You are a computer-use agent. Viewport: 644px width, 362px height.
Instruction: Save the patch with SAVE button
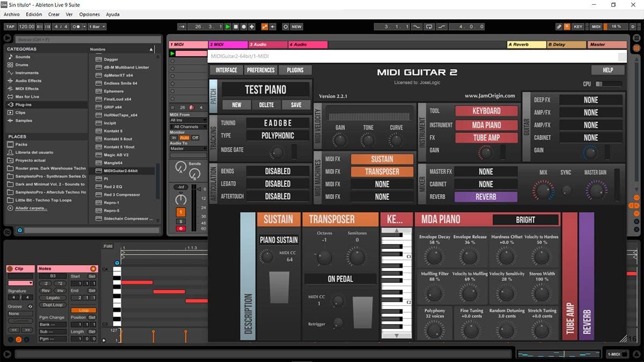[x=296, y=105]
